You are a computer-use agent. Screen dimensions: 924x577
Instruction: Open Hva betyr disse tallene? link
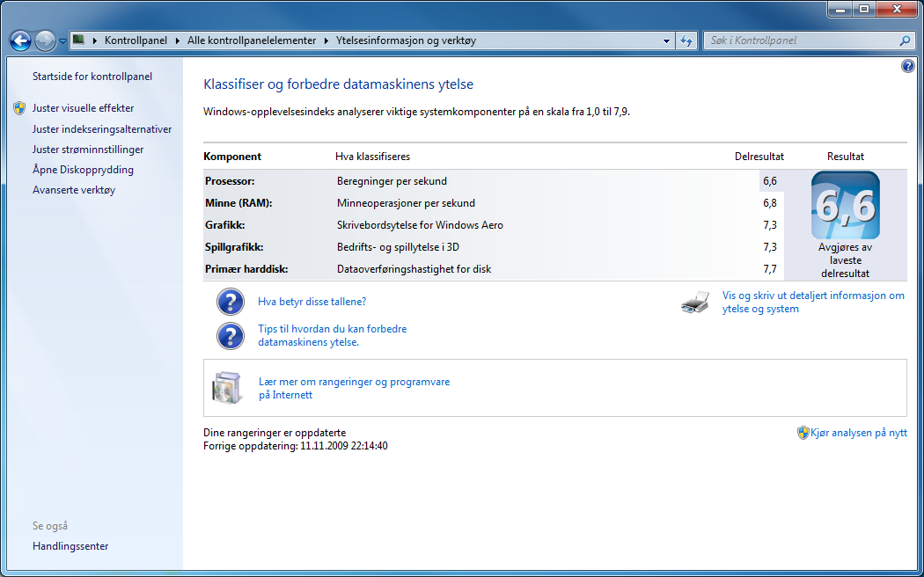[x=312, y=302]
